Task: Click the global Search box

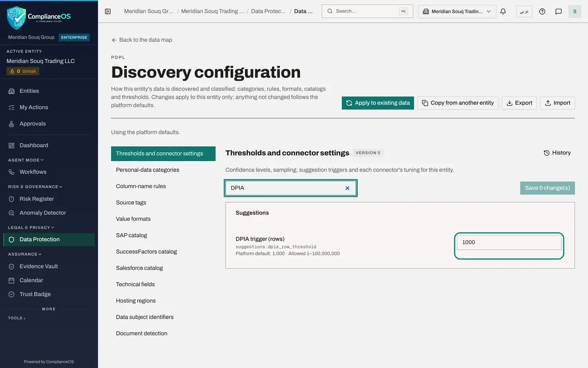Action: click(367, 11)
